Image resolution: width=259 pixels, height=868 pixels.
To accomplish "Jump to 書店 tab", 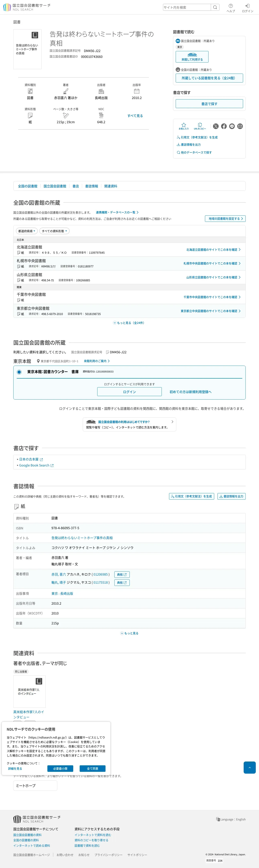I will pos(75,186).
